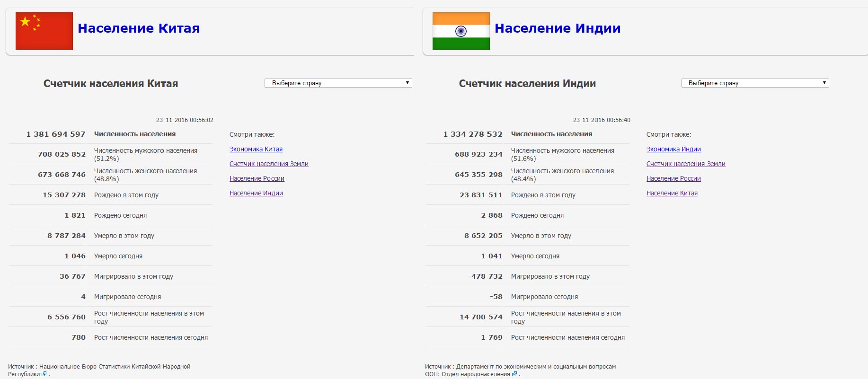Open Экономика Китая link
Image resolution: width=868 pixels, height=379 pixels.
click(x=256, y=149)
